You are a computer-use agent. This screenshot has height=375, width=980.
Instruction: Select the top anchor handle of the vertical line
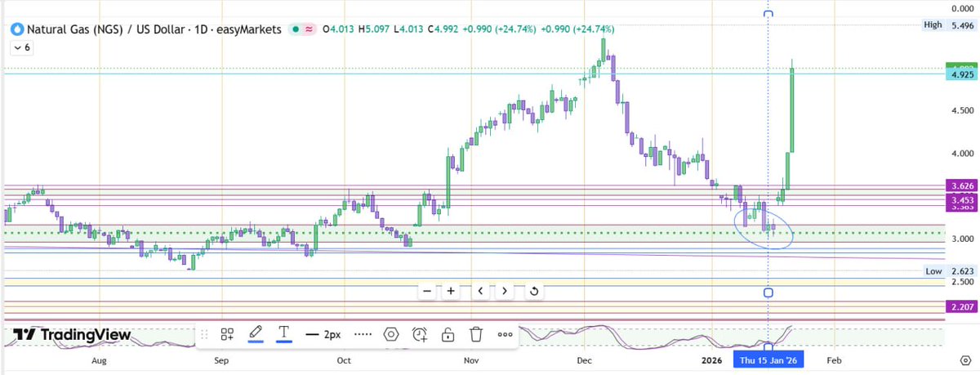(768, 14)
